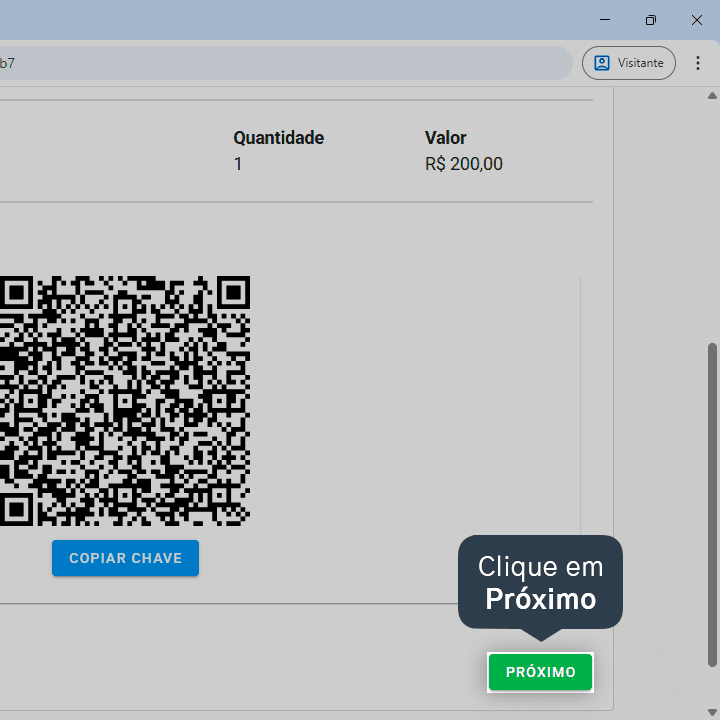
Task: Click the page scrollbar up arrow
Action: [x=712, y=96]
